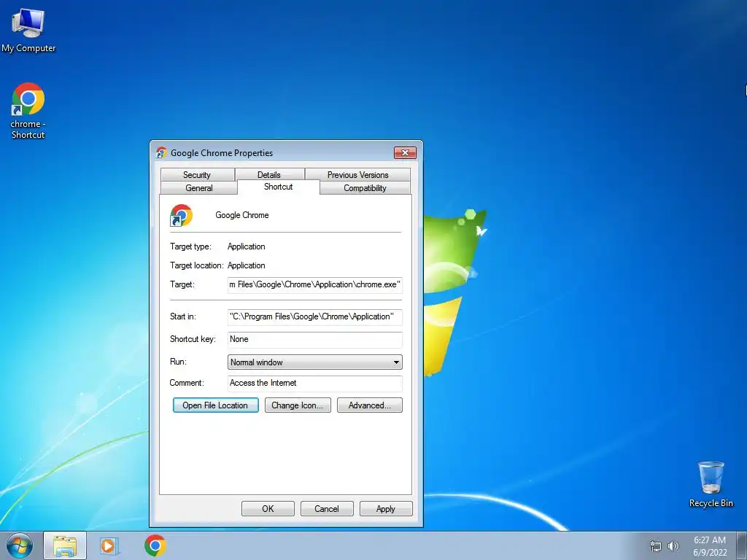Switch to the Details tab
The width and height of the screenshot is (747, 560).
269,175
